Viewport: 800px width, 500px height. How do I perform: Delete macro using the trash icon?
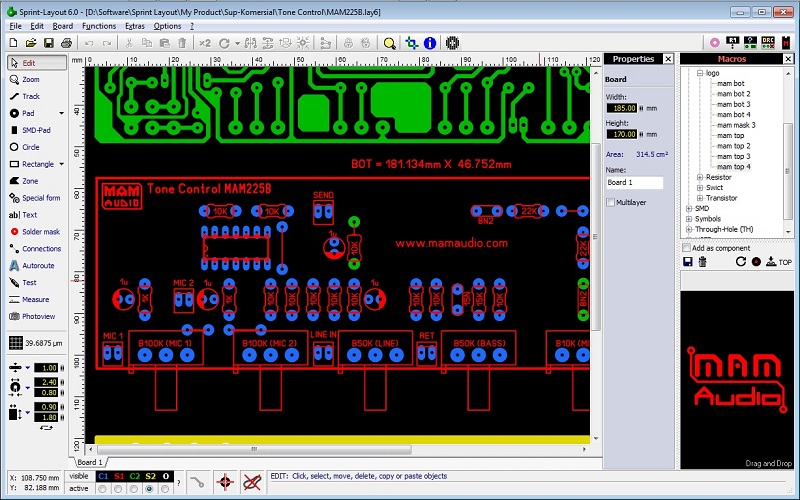pyautogui.click(x=702, y=261)
